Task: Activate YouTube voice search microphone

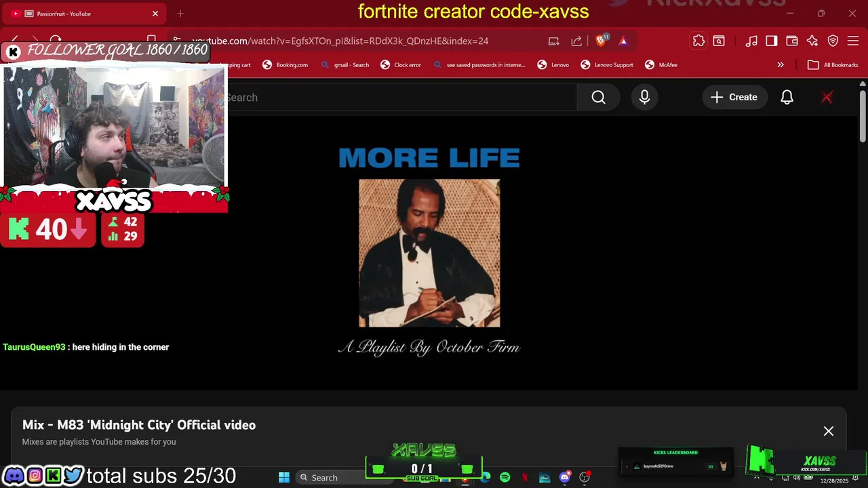Action: [644, 98]
